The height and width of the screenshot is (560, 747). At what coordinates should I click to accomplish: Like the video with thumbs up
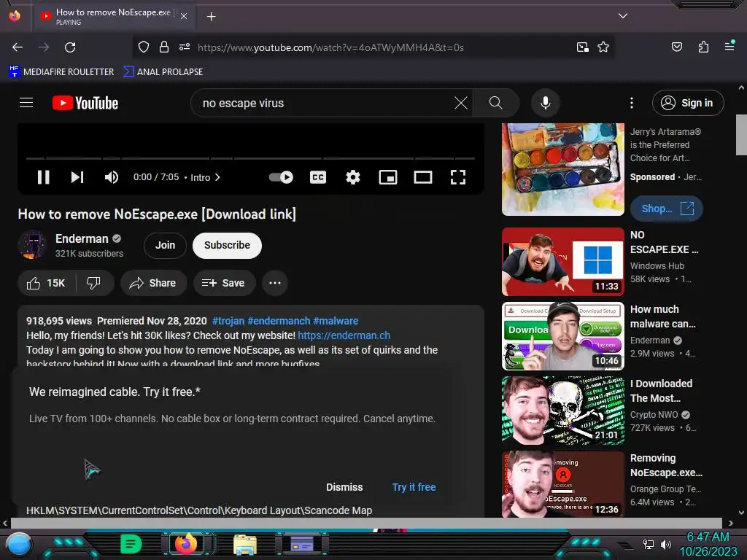[x=46, y=283]
